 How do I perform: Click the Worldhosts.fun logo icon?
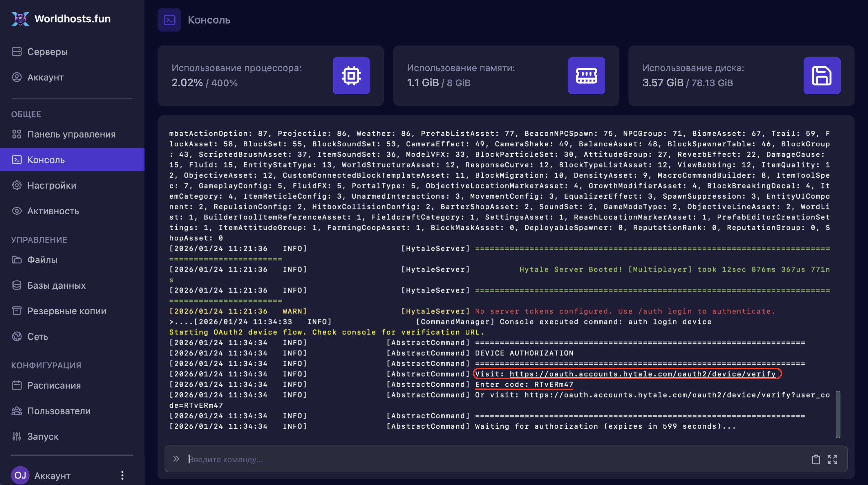[x=20, y=19]
